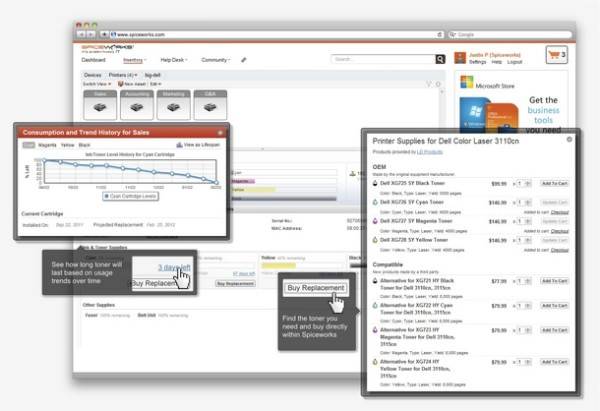Add Alternative XG723 Magenta toner to cart
The width and height of the screenshot is (600, 411).
(x=554, y=330)
